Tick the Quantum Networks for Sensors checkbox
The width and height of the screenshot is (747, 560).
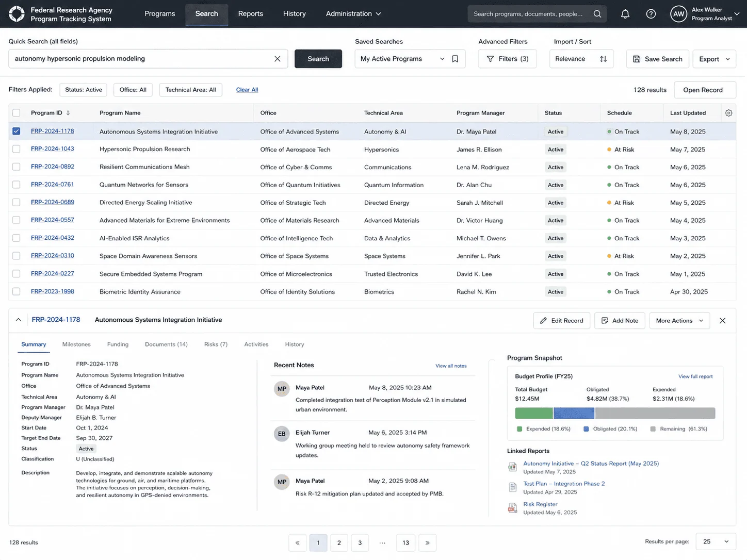pos(17,185)
